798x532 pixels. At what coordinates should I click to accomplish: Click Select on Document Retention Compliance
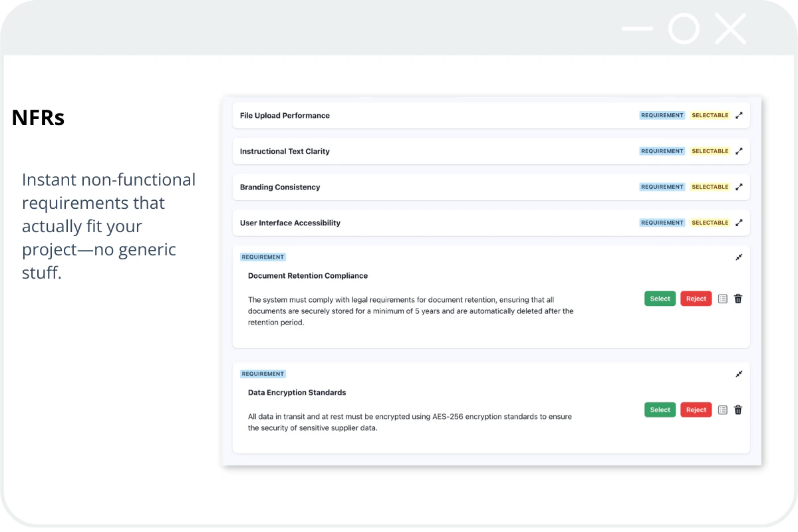(x=660, y=299)
